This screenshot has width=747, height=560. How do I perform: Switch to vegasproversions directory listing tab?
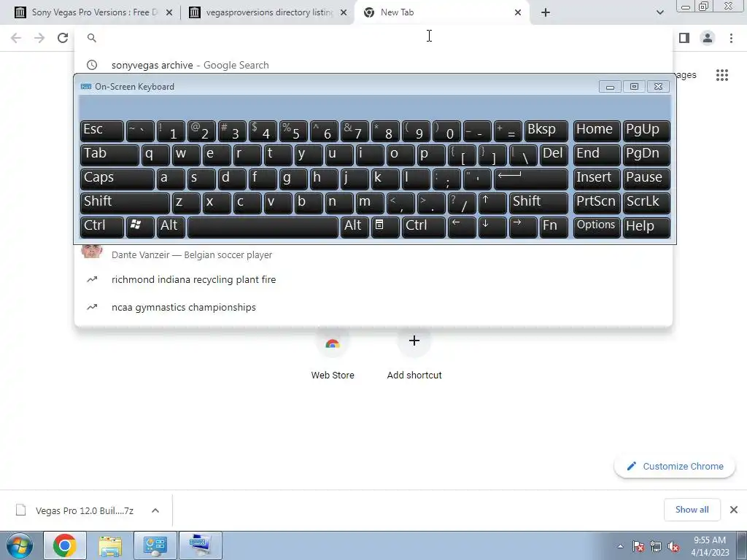269,12
